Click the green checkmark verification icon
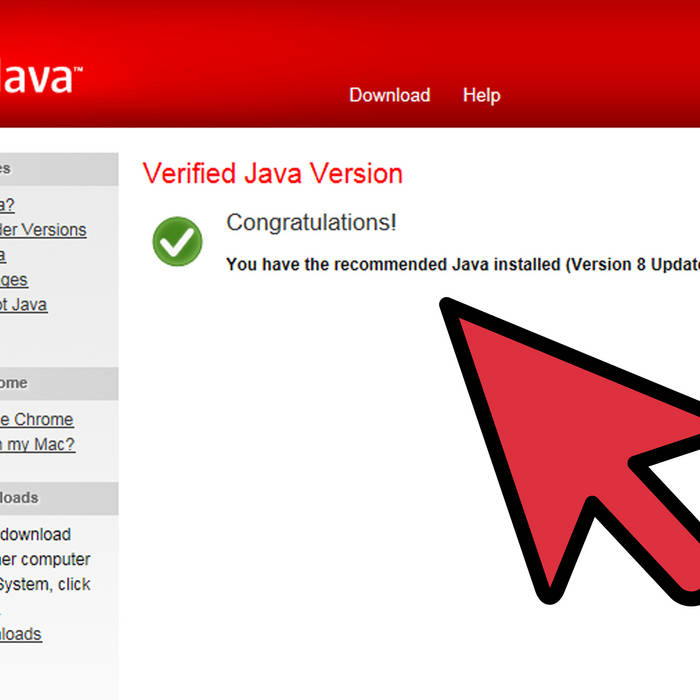The image size is (700, 700). pyautogui.click(x=177, y=242)
